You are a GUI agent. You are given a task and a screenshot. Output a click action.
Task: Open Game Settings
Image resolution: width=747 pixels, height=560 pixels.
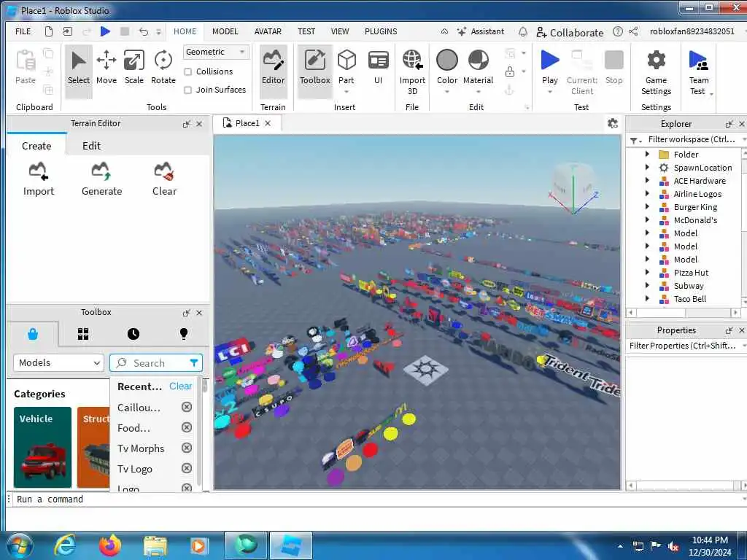656,72
